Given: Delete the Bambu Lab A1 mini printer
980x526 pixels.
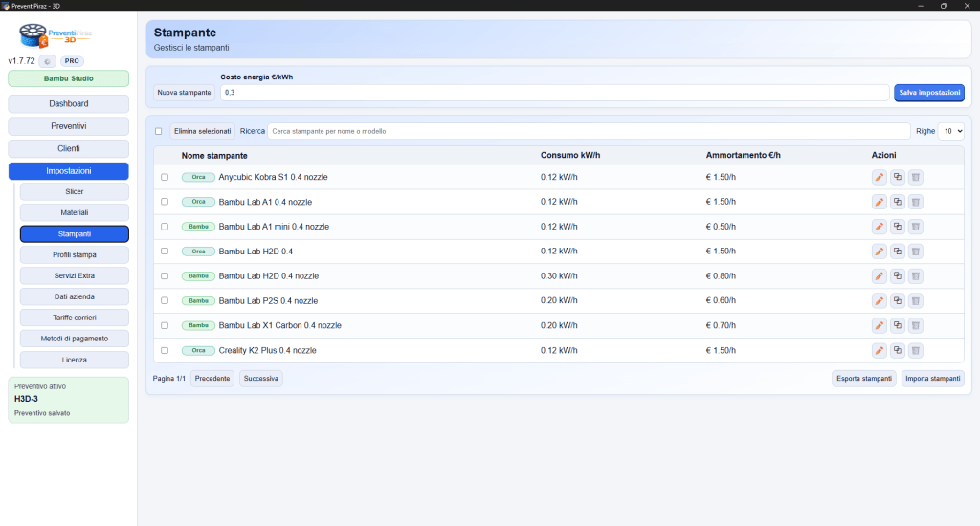Looking at the screenshot, I should 915,227.
